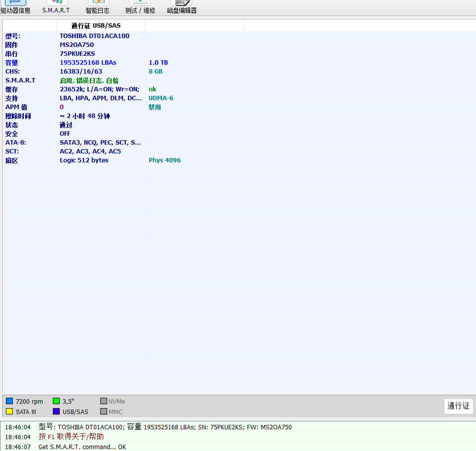The image size is (476, 451).
Task: Click the 通行证 button at bottom right
Action: coord(458,406)
